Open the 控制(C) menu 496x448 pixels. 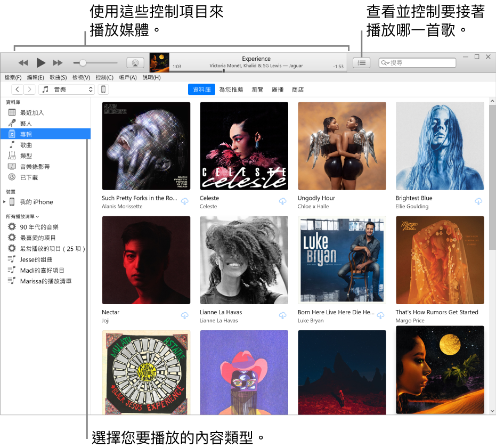pyautogui.click(x=104, y=78)
